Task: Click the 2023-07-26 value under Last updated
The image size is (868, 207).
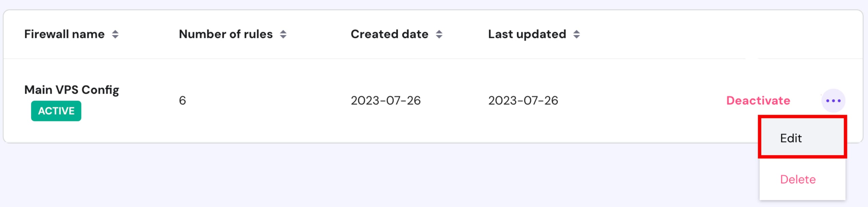Action: (x=523, y=101)
